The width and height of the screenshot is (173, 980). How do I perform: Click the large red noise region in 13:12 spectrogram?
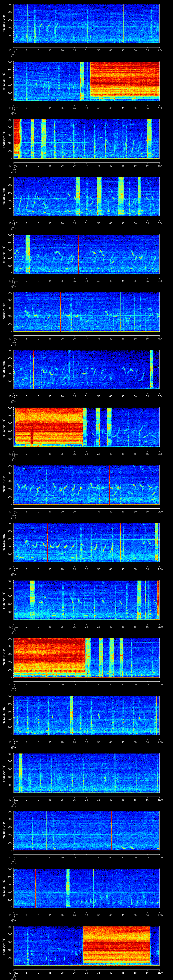point(50,657)
